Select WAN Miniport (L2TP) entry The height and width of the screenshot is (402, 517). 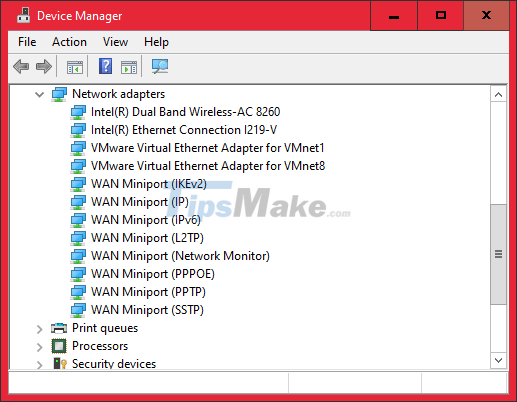147,238
